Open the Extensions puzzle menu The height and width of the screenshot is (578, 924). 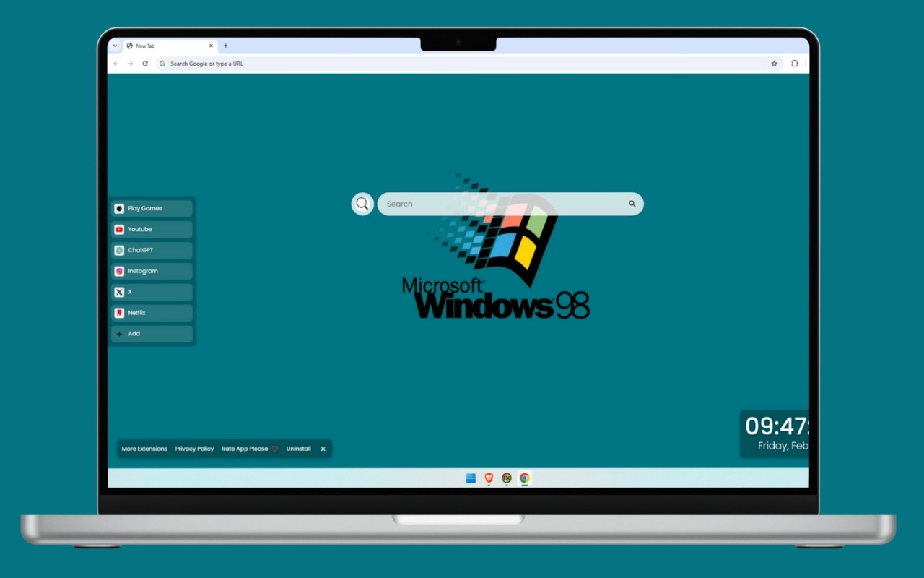click(795, 64)
